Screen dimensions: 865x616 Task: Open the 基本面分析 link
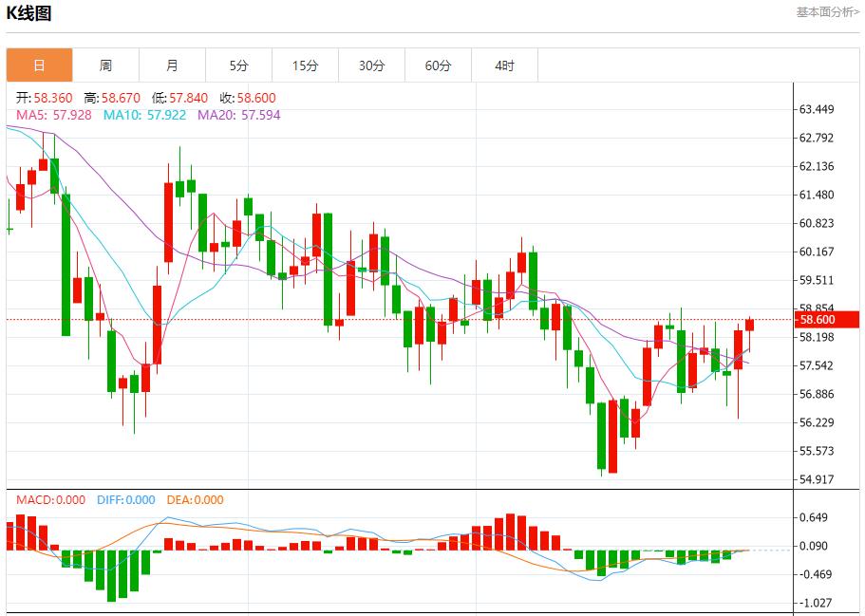[x=827, y=12]
